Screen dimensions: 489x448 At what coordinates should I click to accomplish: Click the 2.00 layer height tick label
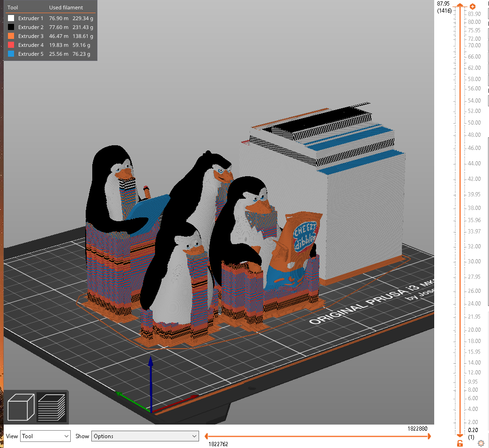pos(473,422)
